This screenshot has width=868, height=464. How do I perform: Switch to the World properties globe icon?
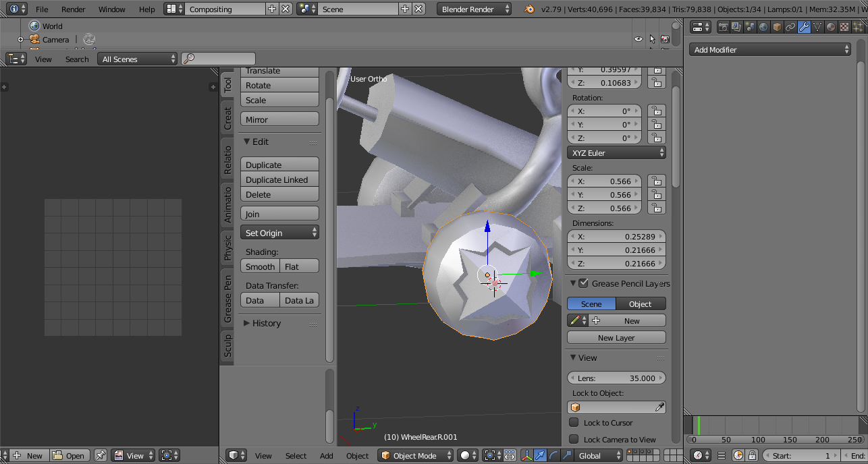click(763, 27)
